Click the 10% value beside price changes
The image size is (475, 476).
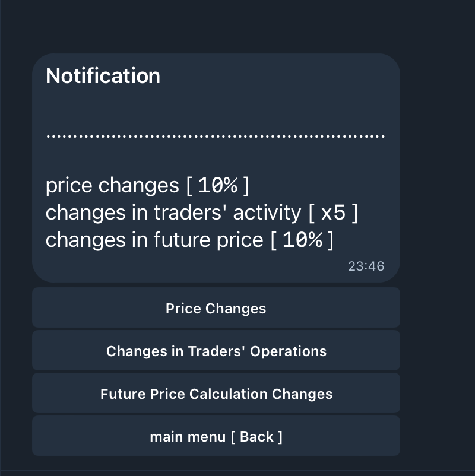pos(217,186)
